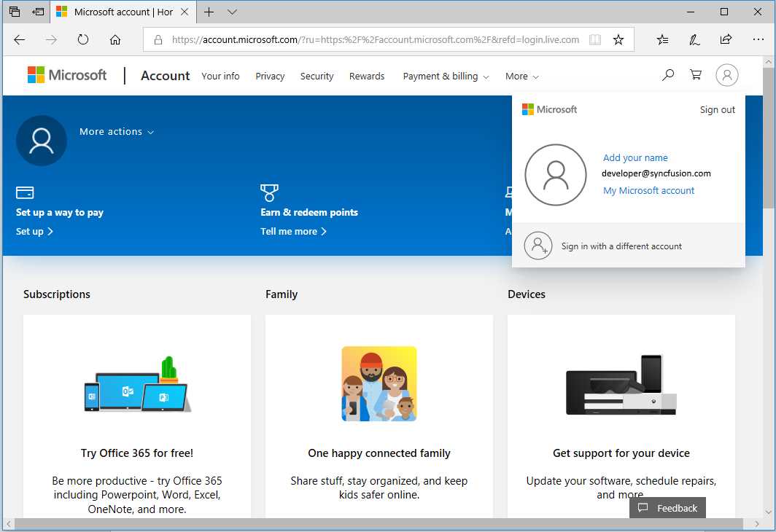The height and width of the screenshot is (532, 776).
Task: Add the page to favorites with the star
Action: (x=618, y=40)
